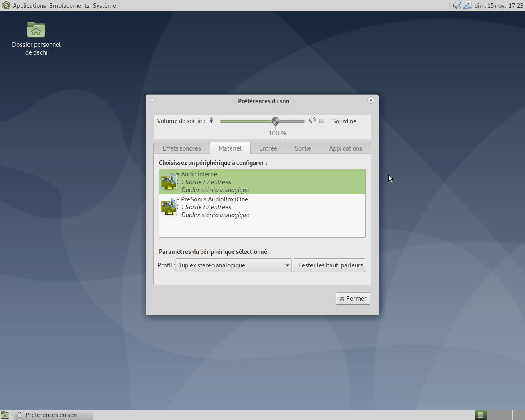Click the low volume speaker icon
The width and height of the screenshot is (525, 420).
click(211, 121)
